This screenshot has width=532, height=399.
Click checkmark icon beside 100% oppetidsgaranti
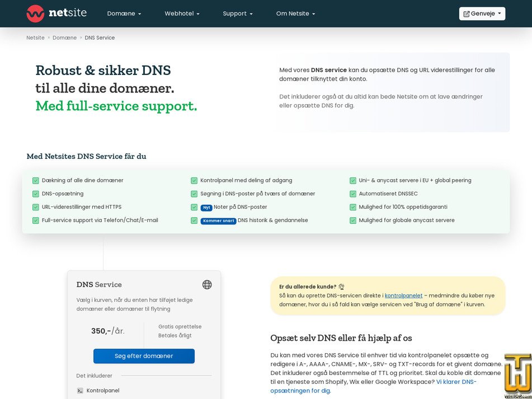click(x=353, y=207)
